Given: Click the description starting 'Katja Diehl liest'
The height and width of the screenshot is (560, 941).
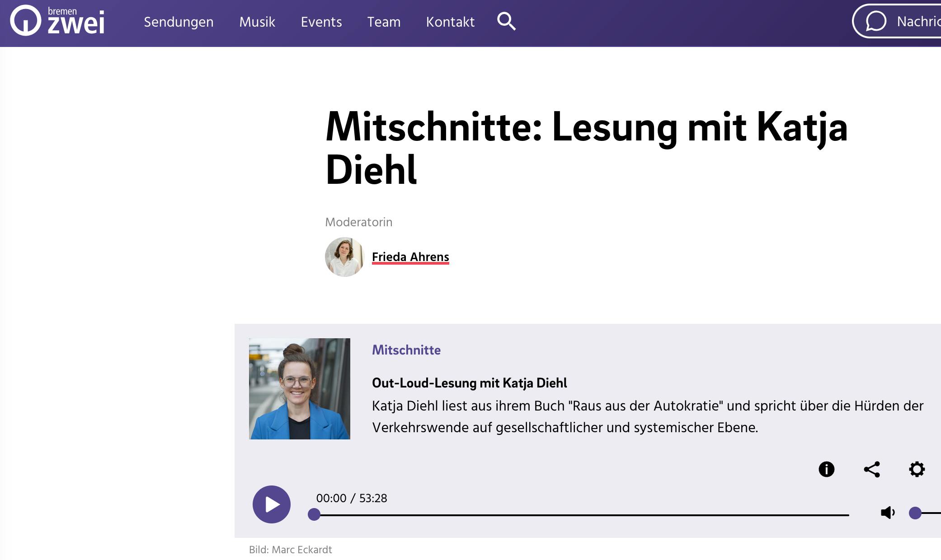Looking at the screenshot, I should [x=647, y=416].
